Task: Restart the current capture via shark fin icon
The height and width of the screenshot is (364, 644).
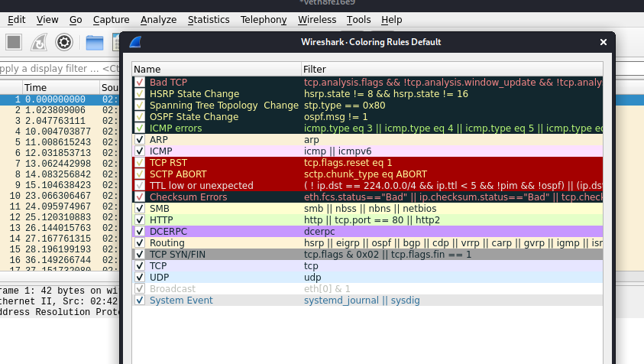Action: click(x=39, y=42)
